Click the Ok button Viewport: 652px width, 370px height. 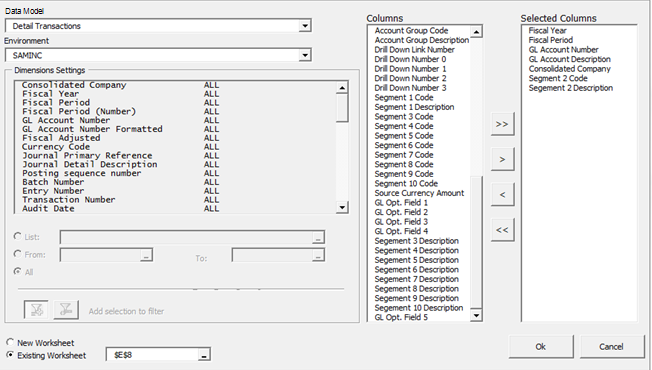pyautogui.click(x=541, y=346)
